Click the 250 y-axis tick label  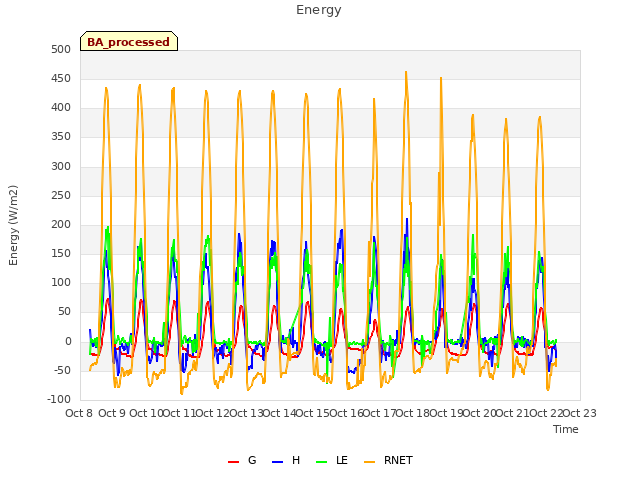(x=61, y=196)
